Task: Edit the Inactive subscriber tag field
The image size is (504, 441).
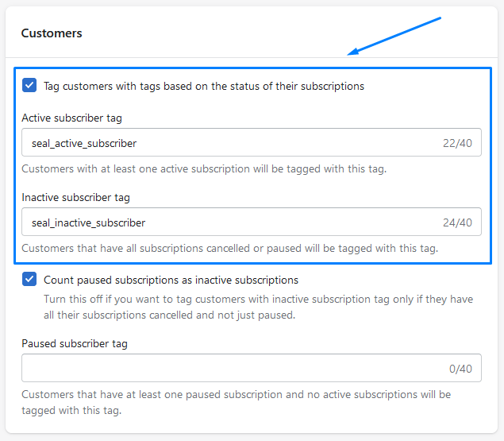Action: tap(252, 222)
